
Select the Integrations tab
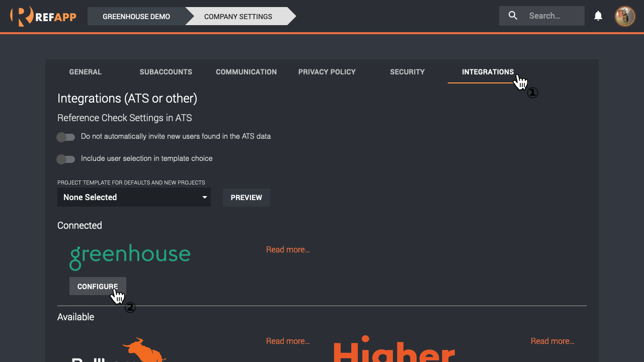[488, 72]
